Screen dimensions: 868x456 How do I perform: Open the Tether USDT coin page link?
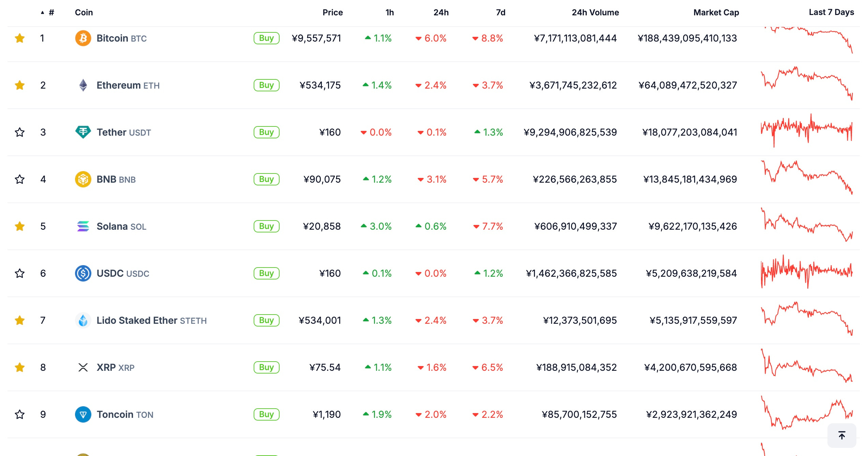124,132
